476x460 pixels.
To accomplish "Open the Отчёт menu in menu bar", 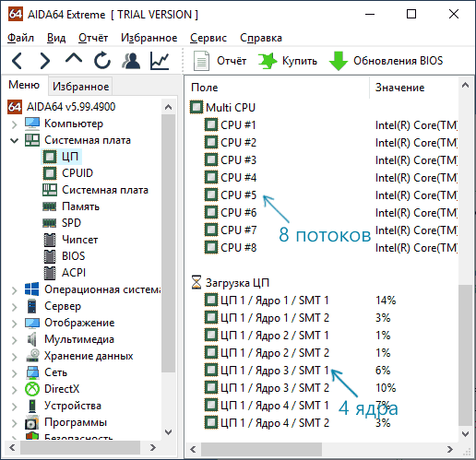I will coord(93,38).
